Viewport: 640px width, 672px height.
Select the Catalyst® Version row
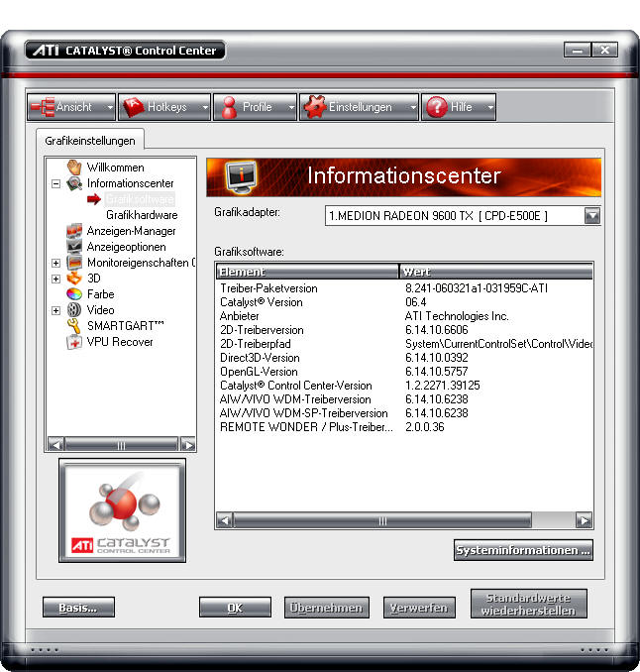tap(404, 302)
